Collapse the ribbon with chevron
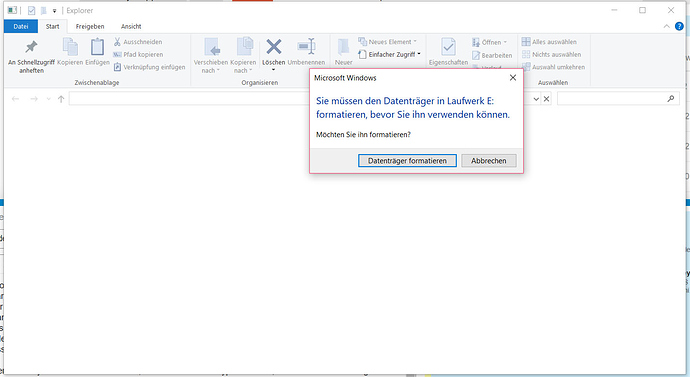 click(x=666, y=26)
